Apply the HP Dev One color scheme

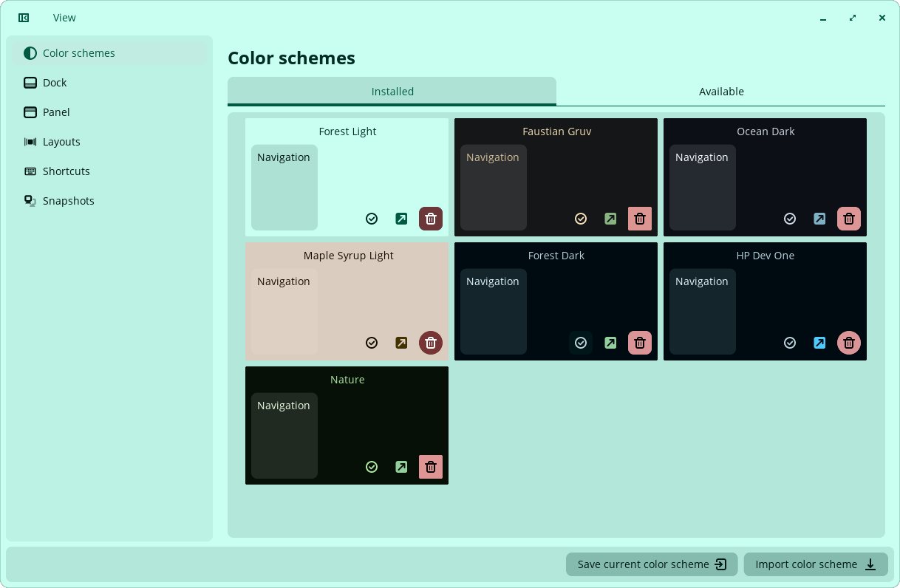click(x=790, y=343)
